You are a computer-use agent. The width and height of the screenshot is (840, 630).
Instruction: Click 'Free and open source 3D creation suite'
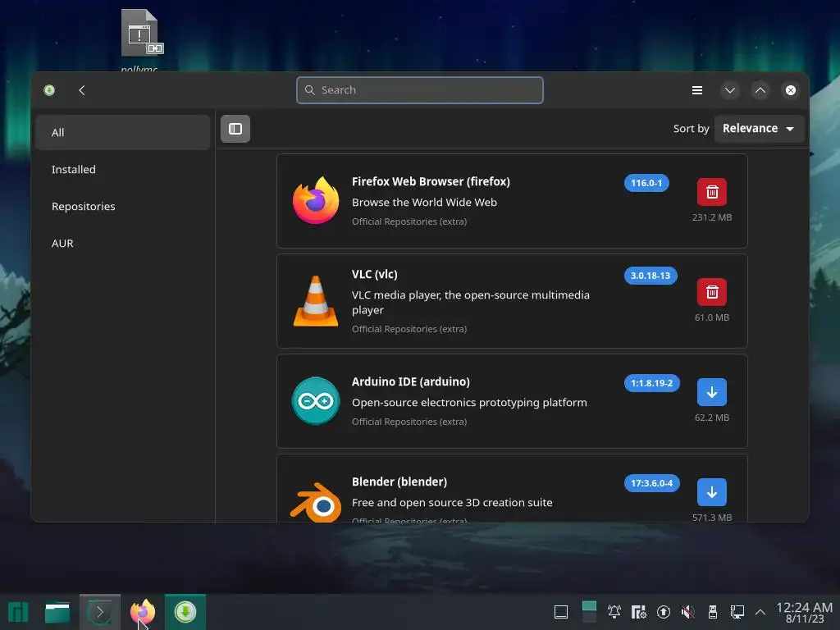[x=452, y=503]
